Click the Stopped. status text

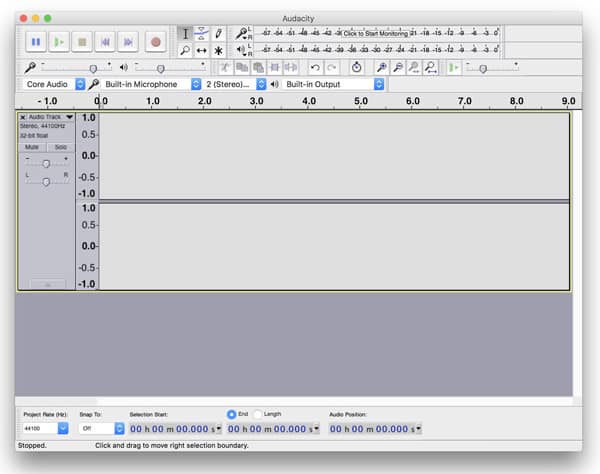32,445
